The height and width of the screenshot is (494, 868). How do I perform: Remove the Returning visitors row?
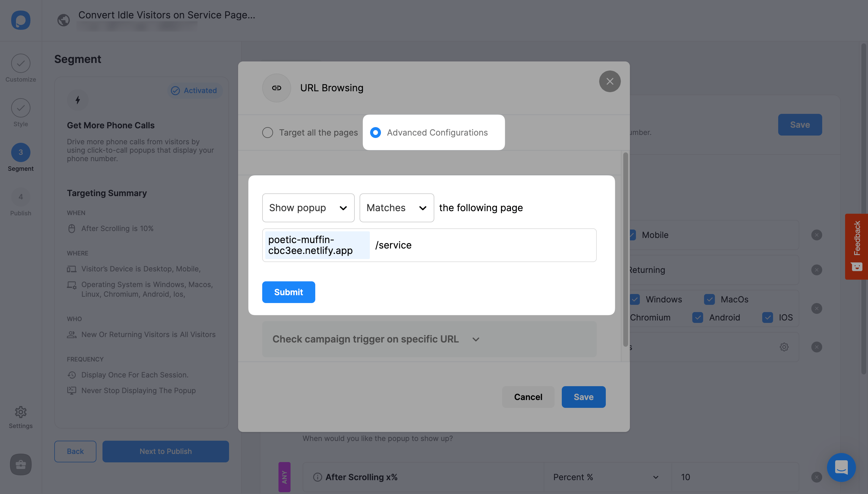click(x=817, y=270)
